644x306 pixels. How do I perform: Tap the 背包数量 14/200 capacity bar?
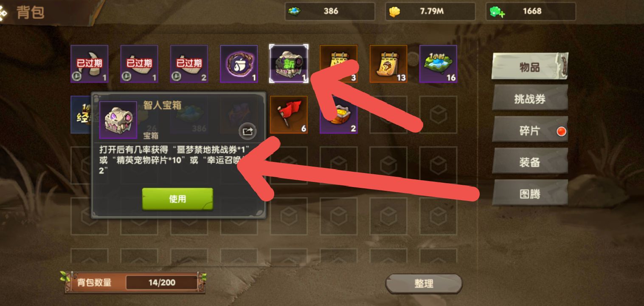135,283
